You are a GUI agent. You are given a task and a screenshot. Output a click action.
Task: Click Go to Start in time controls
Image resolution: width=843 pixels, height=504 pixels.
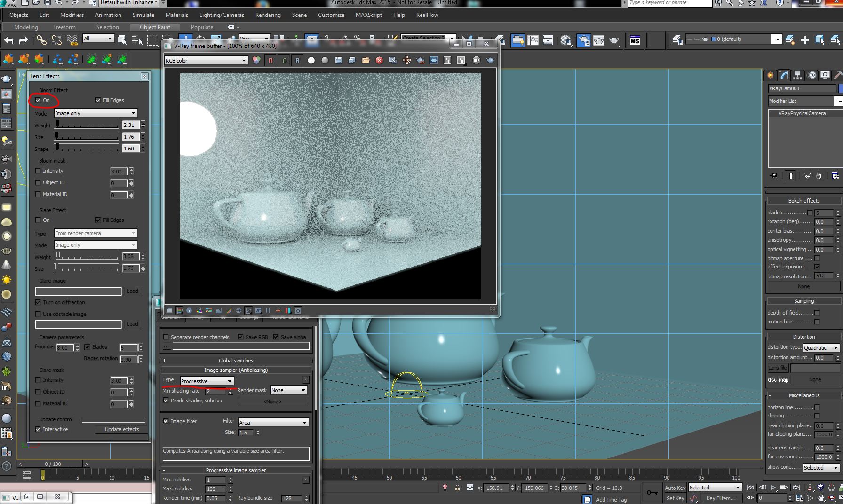click(750, 488)
